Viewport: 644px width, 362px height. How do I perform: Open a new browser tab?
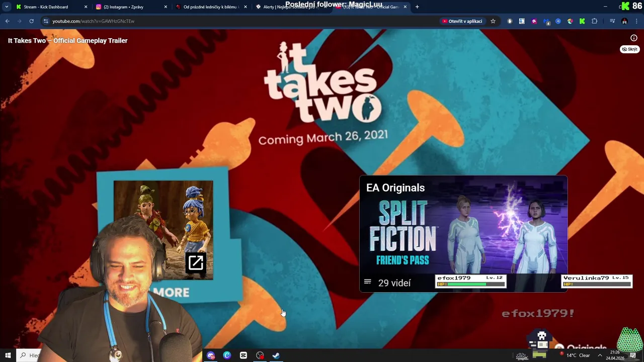point(417,7)
